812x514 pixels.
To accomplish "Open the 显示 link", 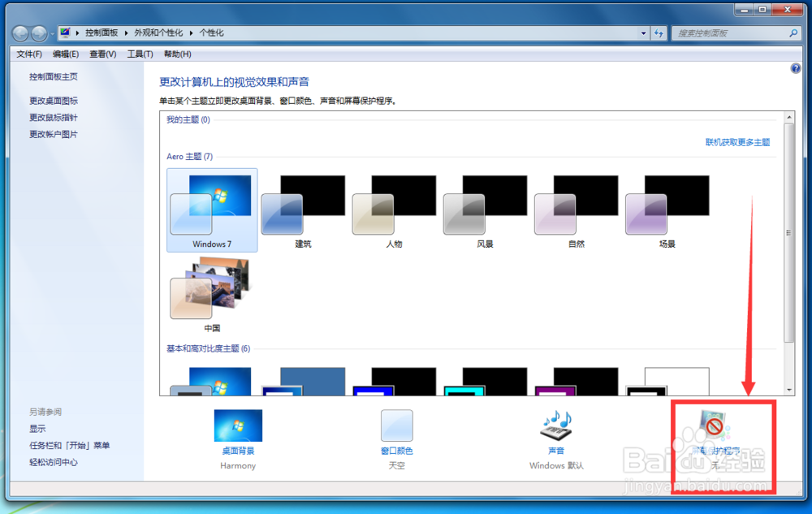I will click(x=37, y=429).
